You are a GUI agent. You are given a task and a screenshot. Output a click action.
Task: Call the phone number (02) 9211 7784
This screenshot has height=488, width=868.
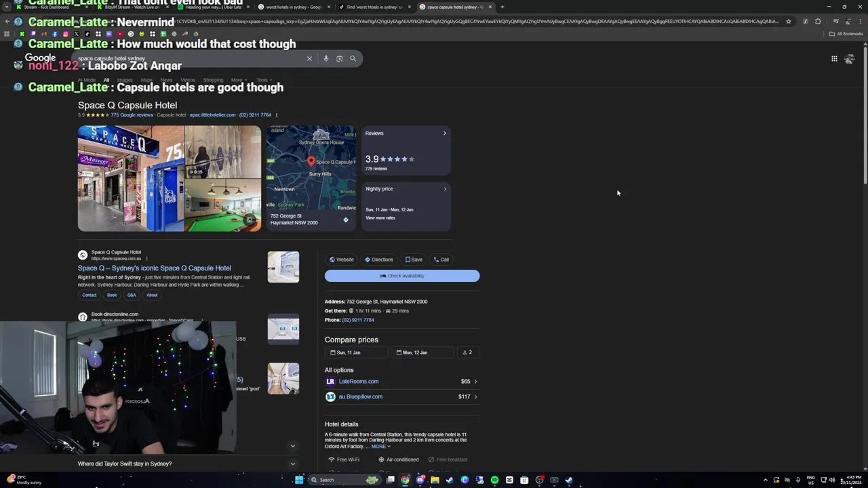click(358, 320)
